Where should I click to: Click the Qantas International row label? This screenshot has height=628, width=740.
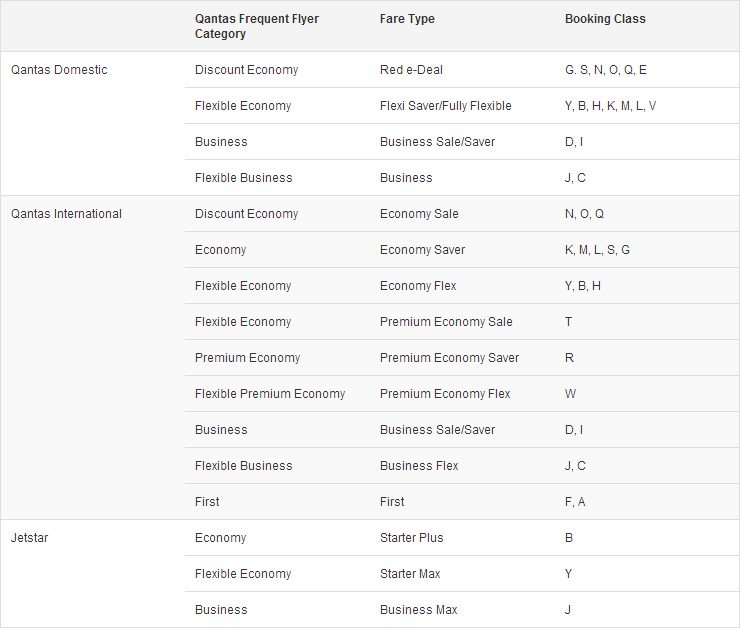point(66,214)
